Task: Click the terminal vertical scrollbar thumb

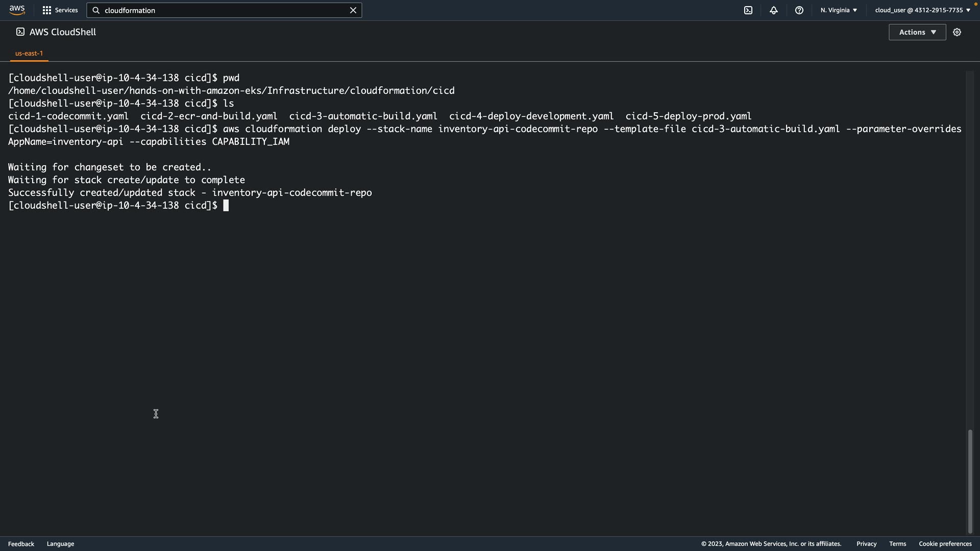Action: click(x=970, y=481)
